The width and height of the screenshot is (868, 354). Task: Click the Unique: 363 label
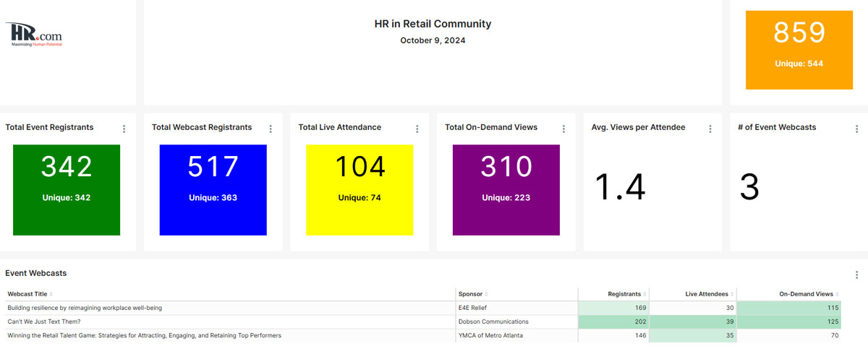[213, 198]
